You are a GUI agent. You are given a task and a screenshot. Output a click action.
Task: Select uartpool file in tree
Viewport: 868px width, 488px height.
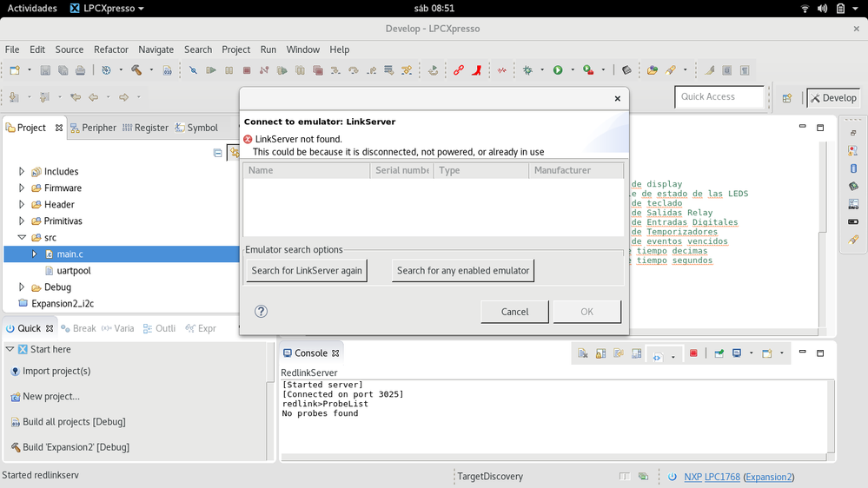pos(74,271)
